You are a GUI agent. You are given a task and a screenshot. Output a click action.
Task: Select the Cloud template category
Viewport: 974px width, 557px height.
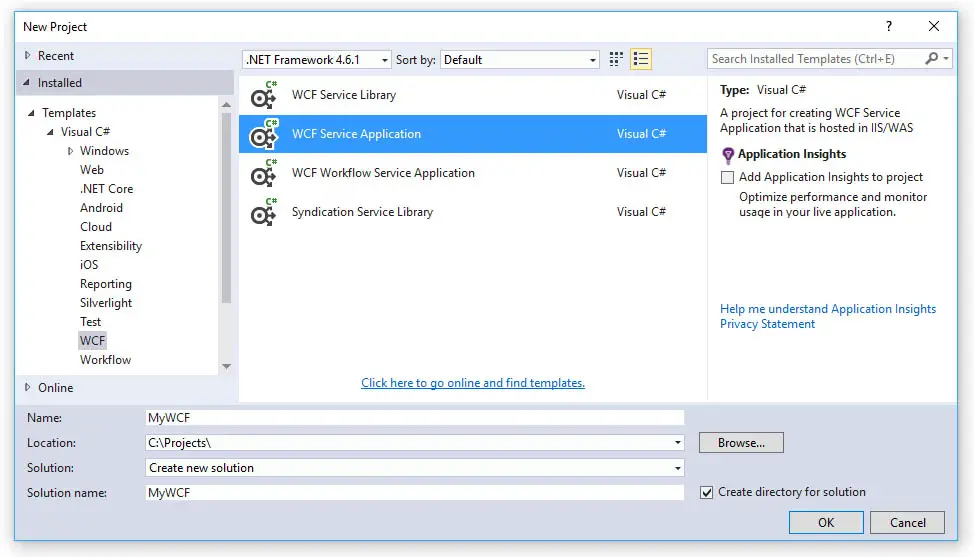96,227
